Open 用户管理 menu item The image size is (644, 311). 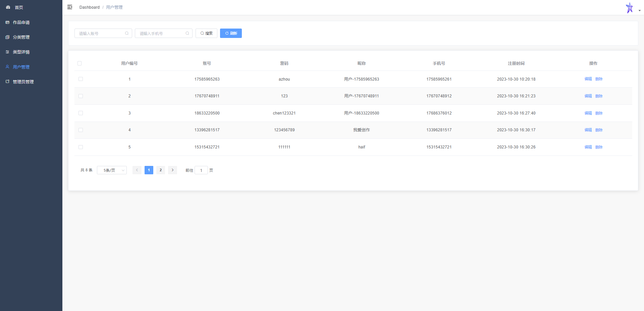(x=31, y=67)
